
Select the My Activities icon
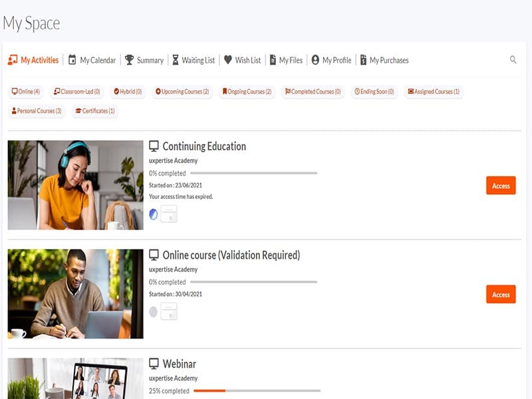click(15, 60)
